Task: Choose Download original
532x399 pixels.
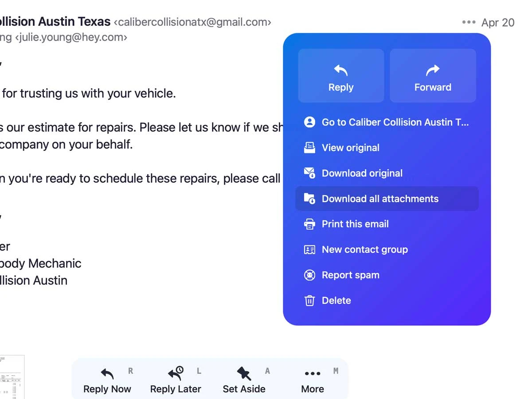Action: [x=387, y=173]
